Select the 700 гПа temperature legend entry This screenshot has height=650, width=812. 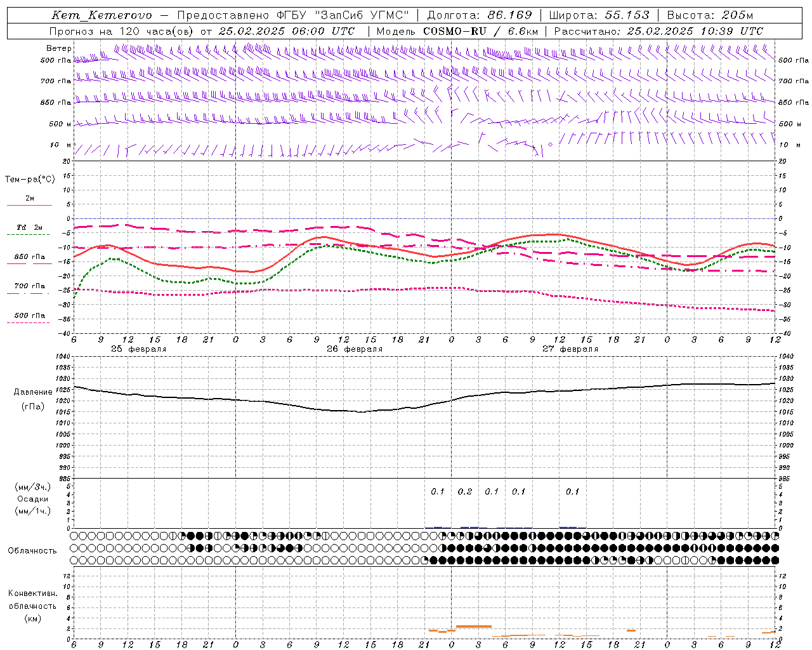click(x=30, y=286)
